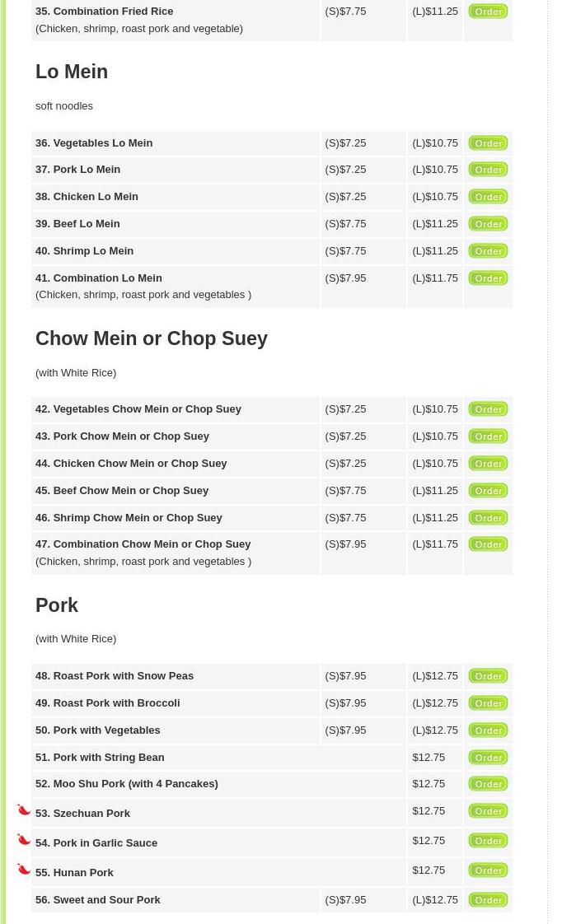Order Shrimp Lo Mein

point(488,251)
